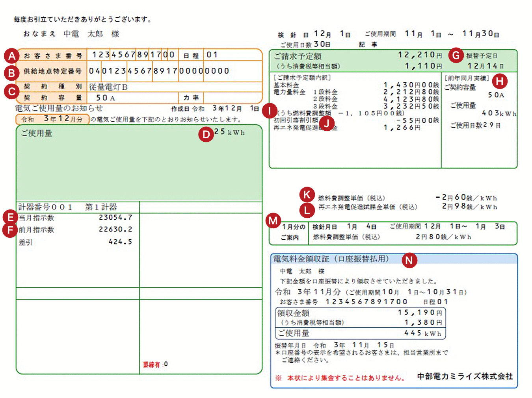Select the '[ご請求予定額内訳]' heading
The height and width of the screenshot is (398, 532).
pos(302,78)
